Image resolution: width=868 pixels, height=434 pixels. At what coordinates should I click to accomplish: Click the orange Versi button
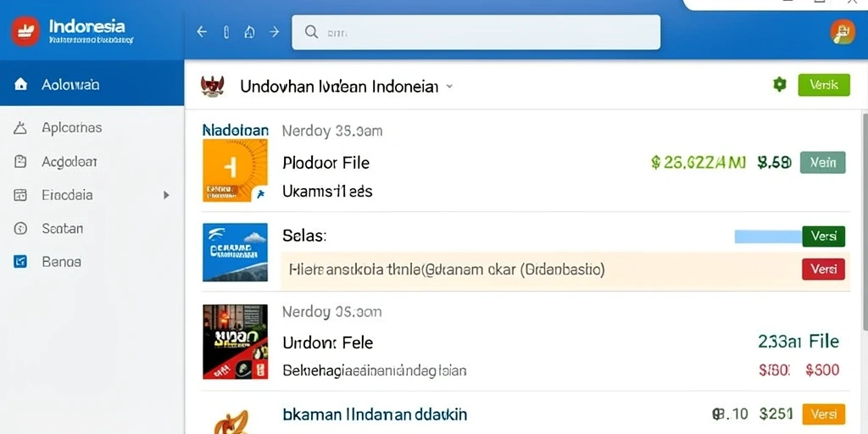[x=823, y=414]
